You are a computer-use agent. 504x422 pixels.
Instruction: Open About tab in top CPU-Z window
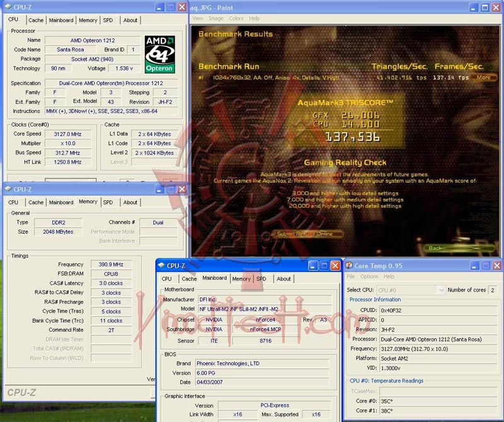[130, 20]
